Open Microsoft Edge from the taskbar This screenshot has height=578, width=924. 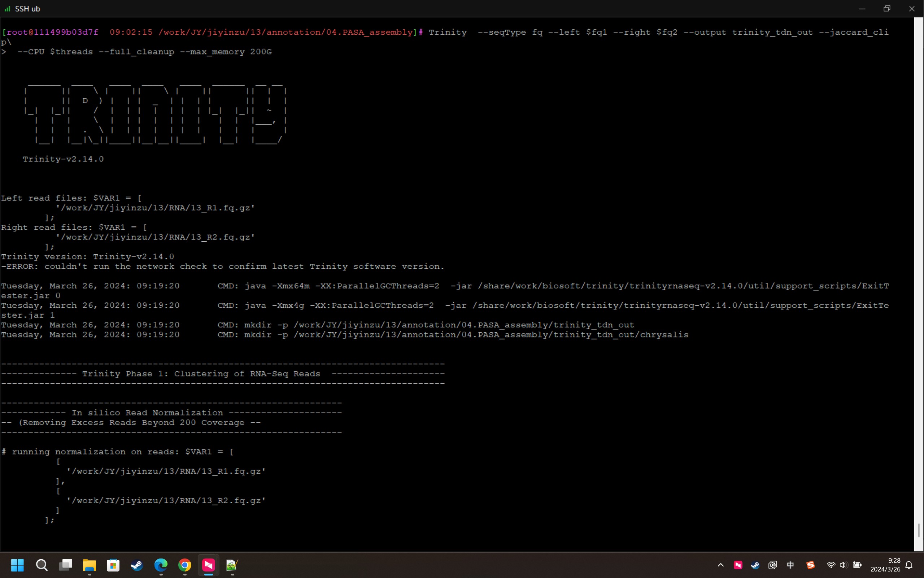[161, 565]
